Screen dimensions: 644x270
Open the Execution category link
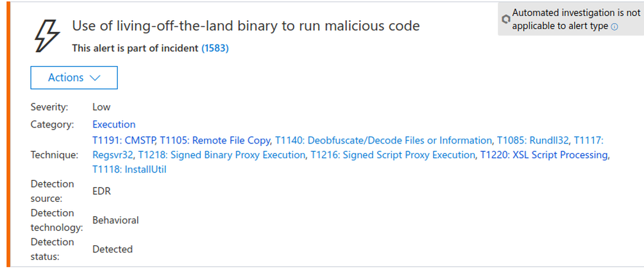point(114,124)
